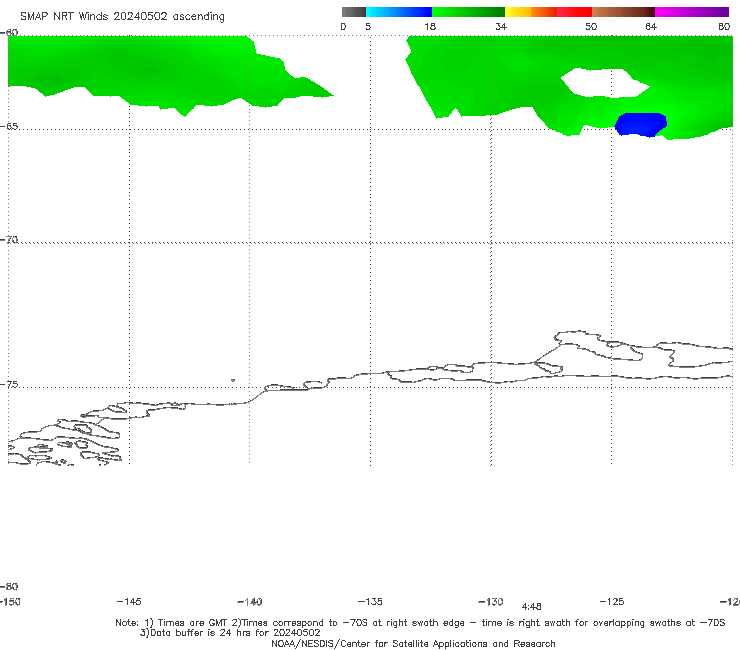Click the latitude label '-75'

9,385
